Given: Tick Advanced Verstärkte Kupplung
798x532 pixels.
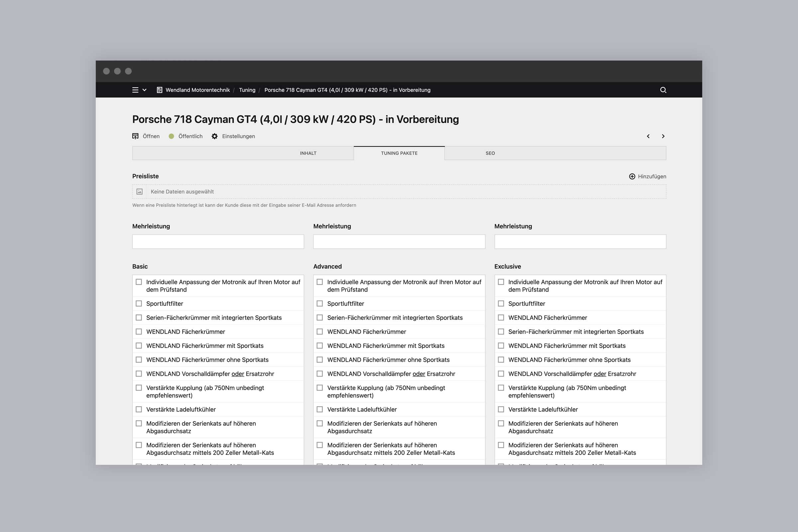Looking at the screenshot, I should (x=320, y=388).
